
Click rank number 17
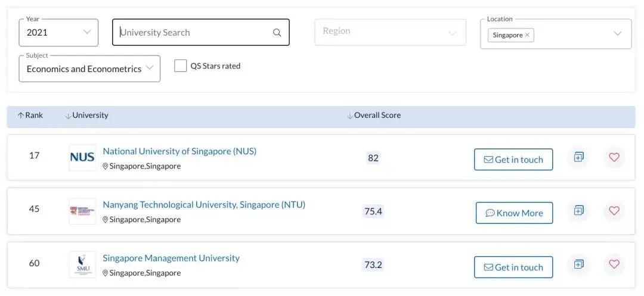[34, 156]
